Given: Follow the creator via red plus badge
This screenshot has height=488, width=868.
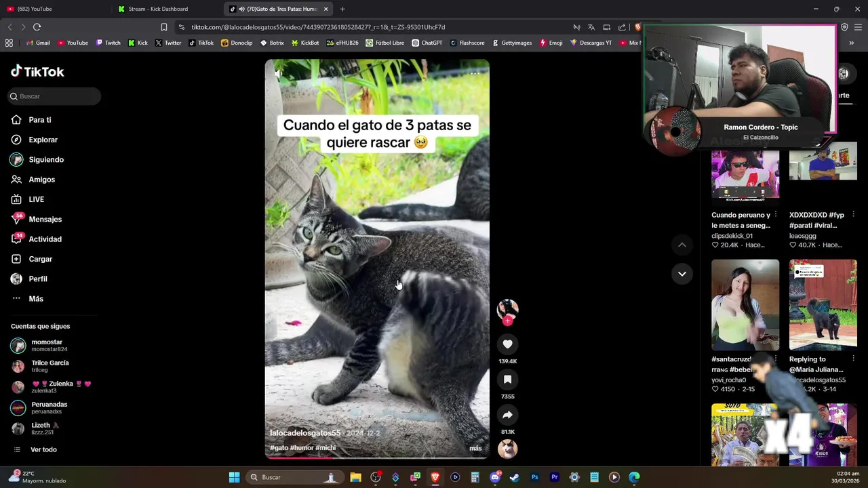Looking at the screenshot, I should click(x=507, y=321).
